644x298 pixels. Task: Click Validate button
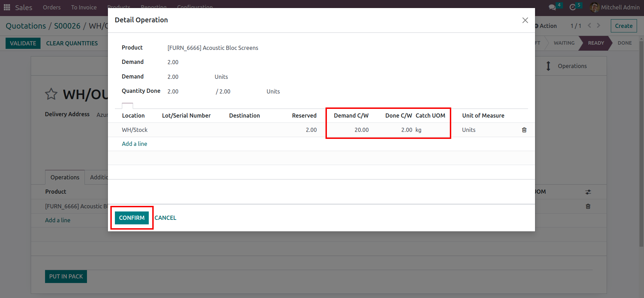click(23, 43)
